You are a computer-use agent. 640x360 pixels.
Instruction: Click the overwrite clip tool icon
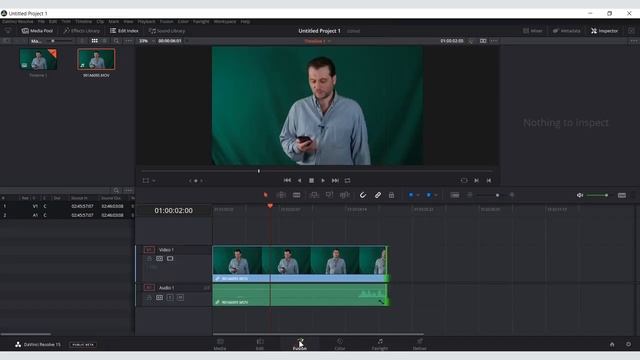tap(329, 195)
